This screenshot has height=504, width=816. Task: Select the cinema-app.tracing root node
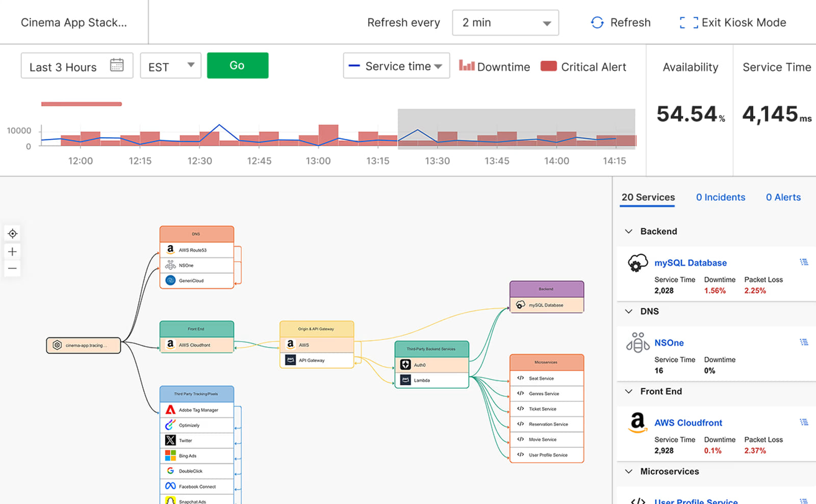pos(84,346)
